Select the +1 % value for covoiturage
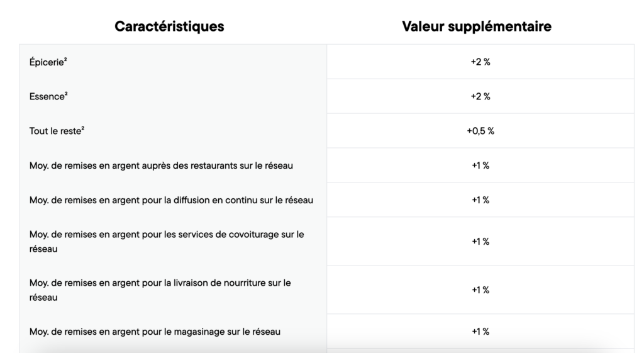 tap(480, 242)
